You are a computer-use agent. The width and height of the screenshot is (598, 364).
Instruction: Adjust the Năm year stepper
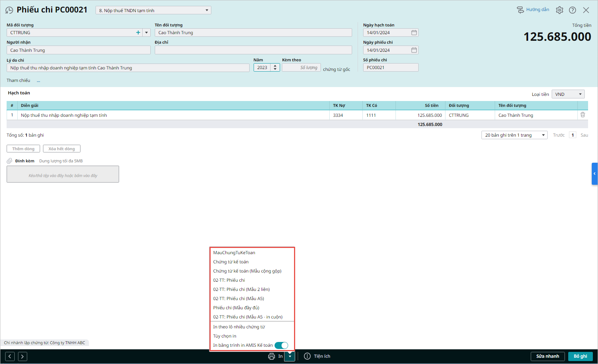tap(275, 68)
